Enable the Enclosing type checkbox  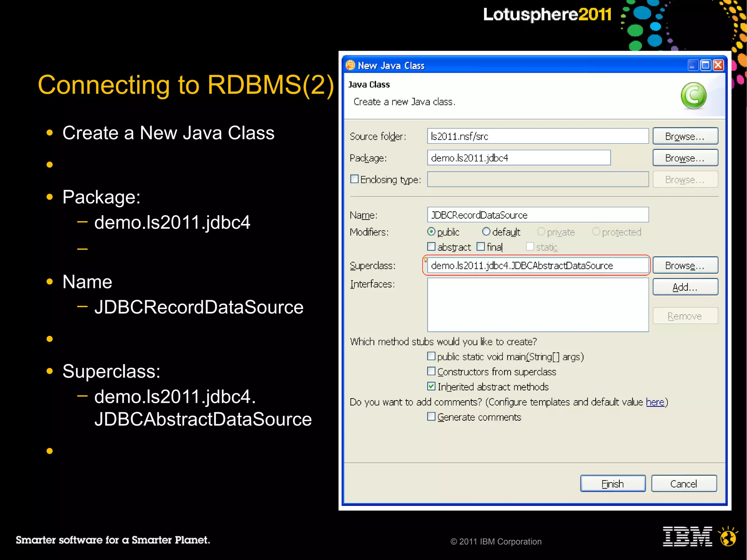coord(354,179)
